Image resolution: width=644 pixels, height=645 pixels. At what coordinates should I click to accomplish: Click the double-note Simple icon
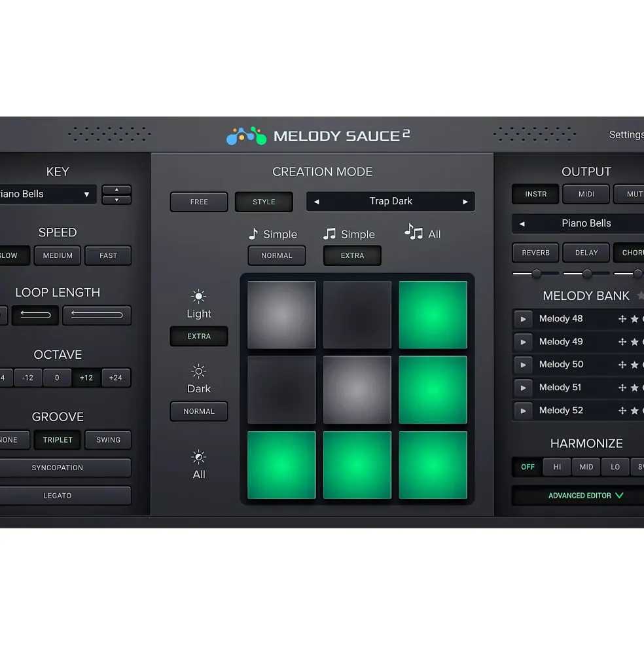(x=329, y=234)
